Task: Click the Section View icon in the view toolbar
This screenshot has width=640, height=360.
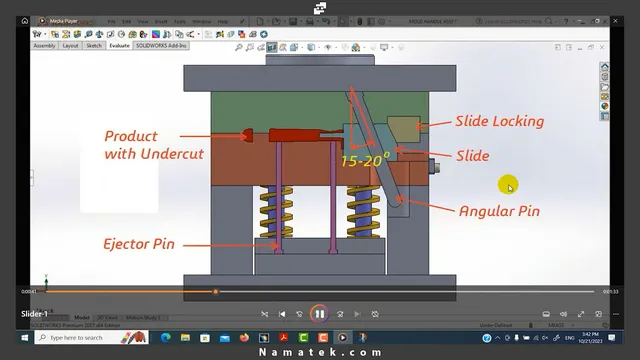Action: click(x=272, y=47)
